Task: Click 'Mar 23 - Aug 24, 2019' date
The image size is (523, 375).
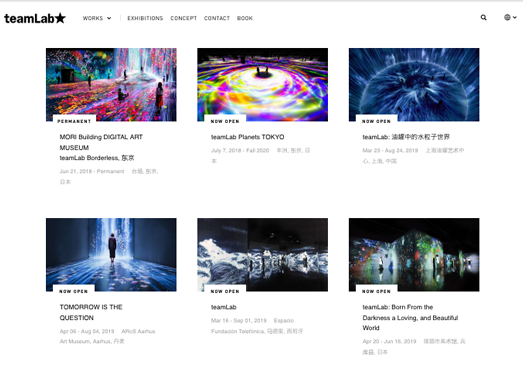Action: [390, 150]
